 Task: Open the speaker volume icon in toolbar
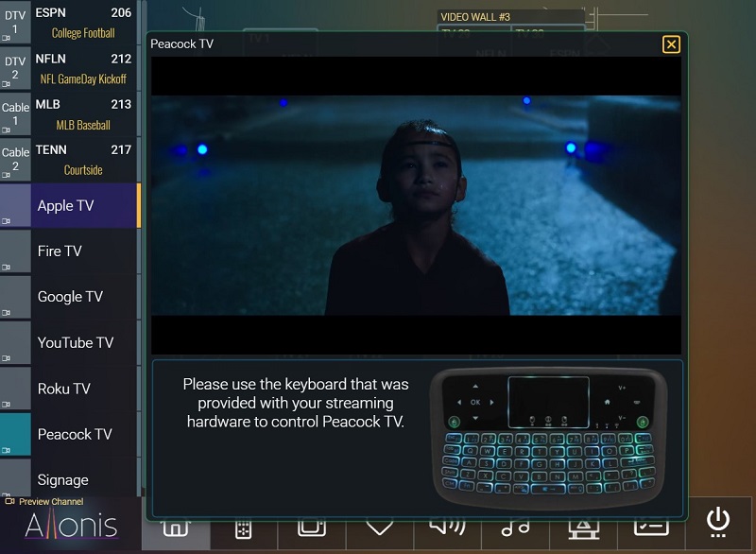[447, 527]
